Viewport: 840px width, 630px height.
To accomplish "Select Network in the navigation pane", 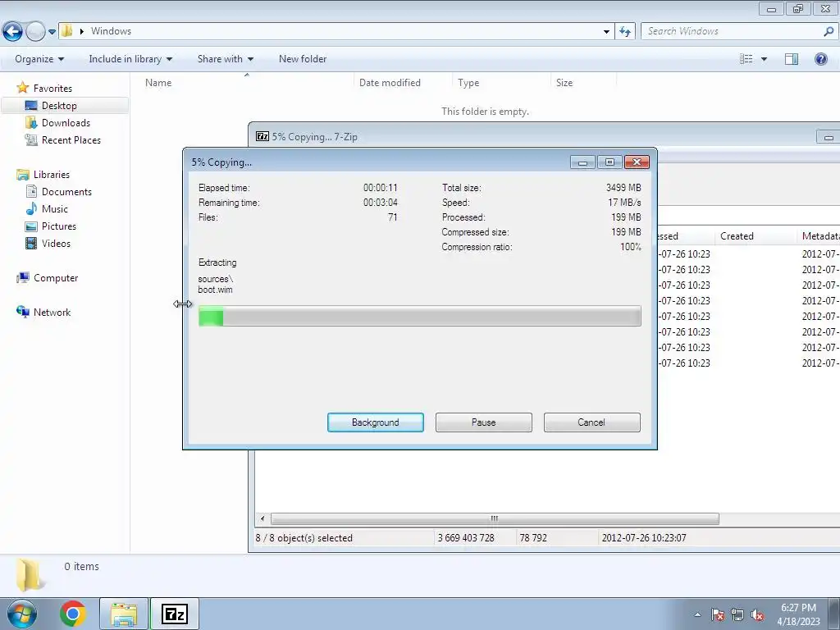I will [x=52, y=313].
